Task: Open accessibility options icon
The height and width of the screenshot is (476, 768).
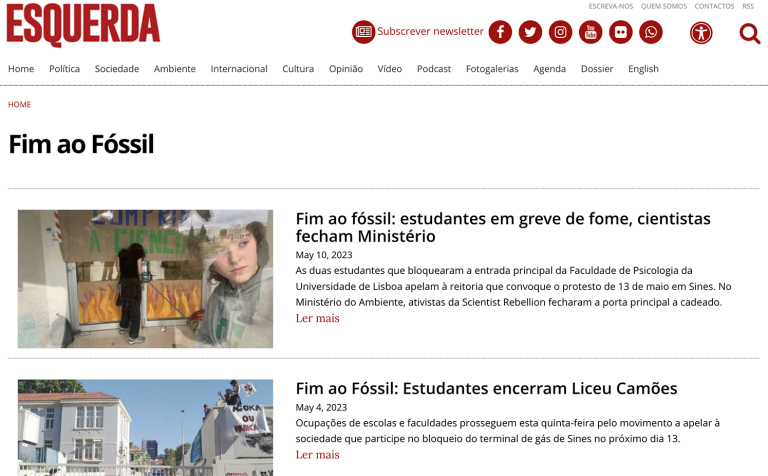Action: 701,33
